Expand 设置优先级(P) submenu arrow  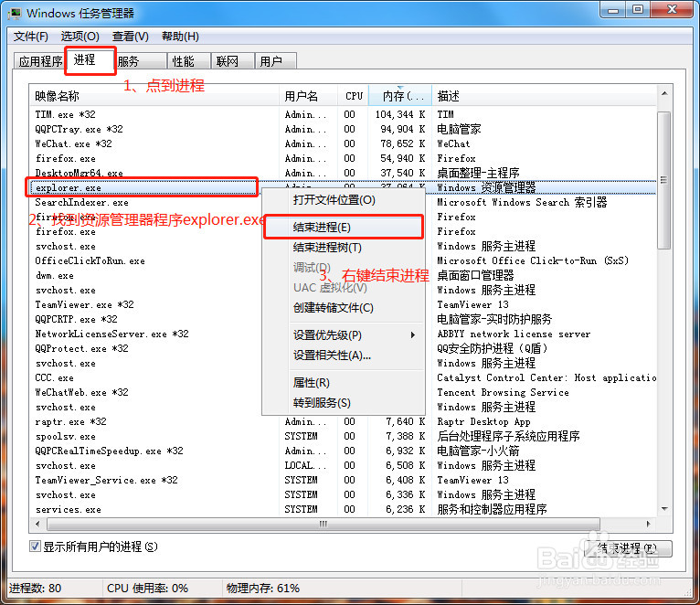pos(413,334)
